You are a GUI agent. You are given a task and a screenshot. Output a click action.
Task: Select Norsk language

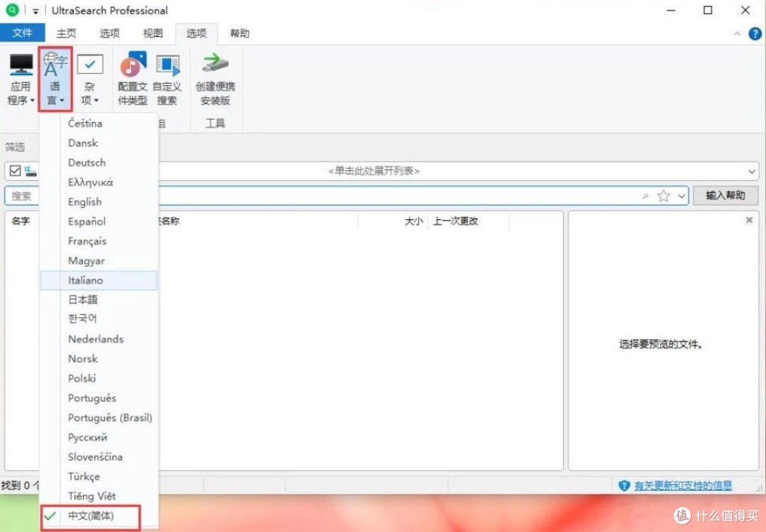(x=99, y=359)
